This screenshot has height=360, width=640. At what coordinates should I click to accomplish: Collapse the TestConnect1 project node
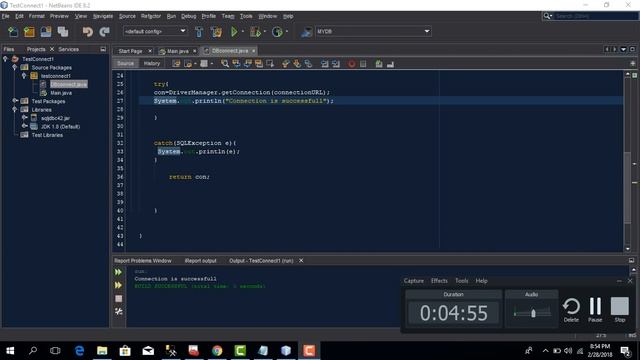click(x=5, y=59)
